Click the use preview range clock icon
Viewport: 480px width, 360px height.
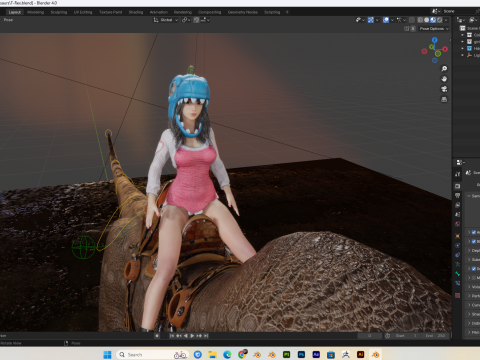click(x=387, y=336)
